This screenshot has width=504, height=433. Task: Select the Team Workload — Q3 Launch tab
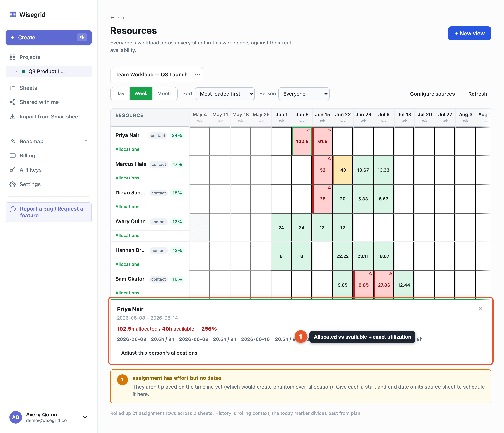(152, 75)
